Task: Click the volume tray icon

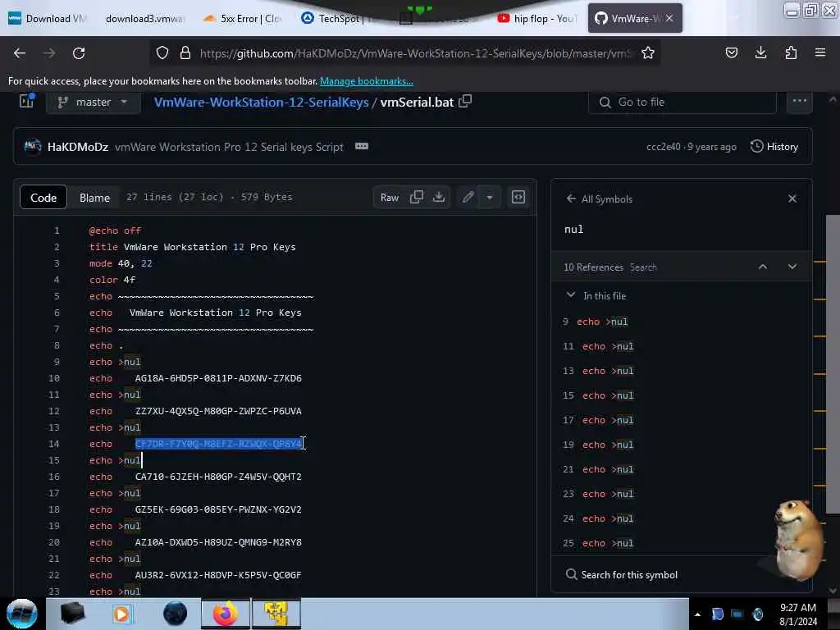Action: (757, 614)
